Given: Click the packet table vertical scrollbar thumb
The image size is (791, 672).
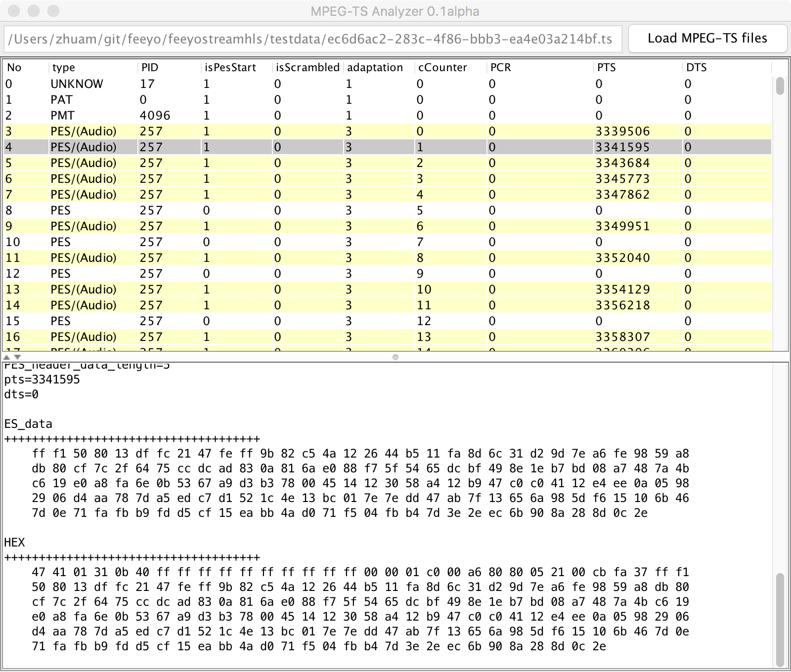Looking at the screenshot, I should [780, 85].
